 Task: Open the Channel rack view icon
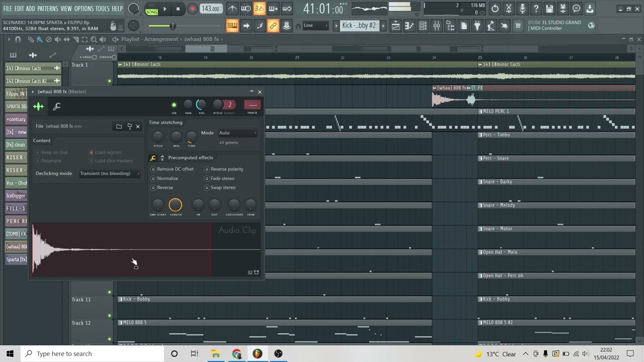423,26
